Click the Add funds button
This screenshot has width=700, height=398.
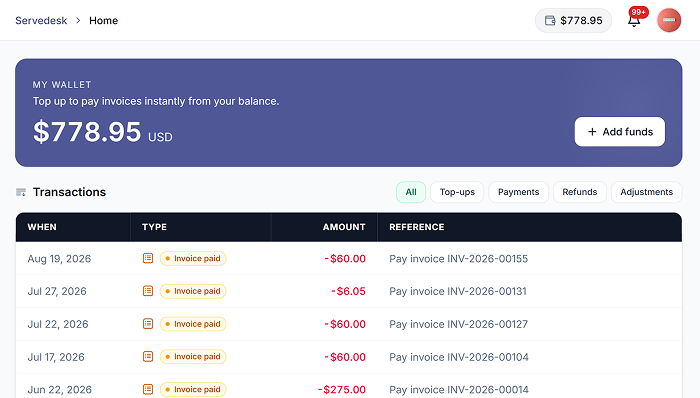pyautogui.click(x=620, y=132)
